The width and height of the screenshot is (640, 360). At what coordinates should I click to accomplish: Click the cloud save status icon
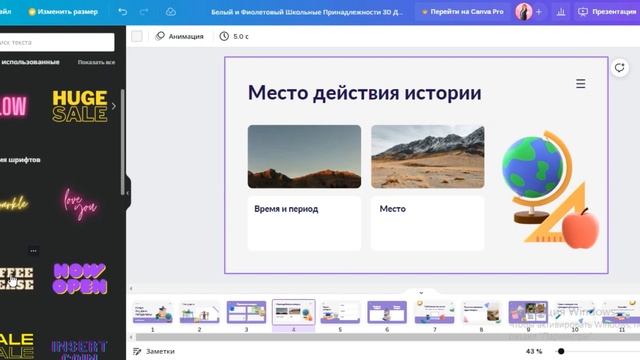pos(171,12)
